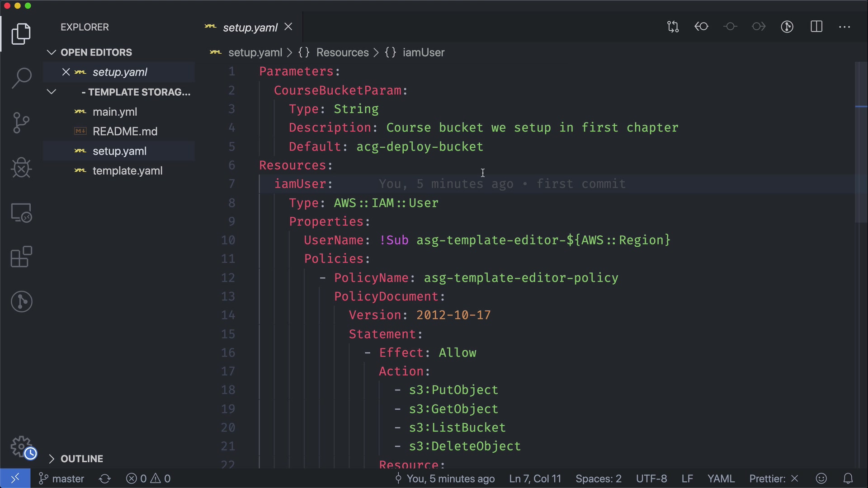Open the GitLens sidebar view
Viewport: 868px width, 488px height.
[21, 302]
